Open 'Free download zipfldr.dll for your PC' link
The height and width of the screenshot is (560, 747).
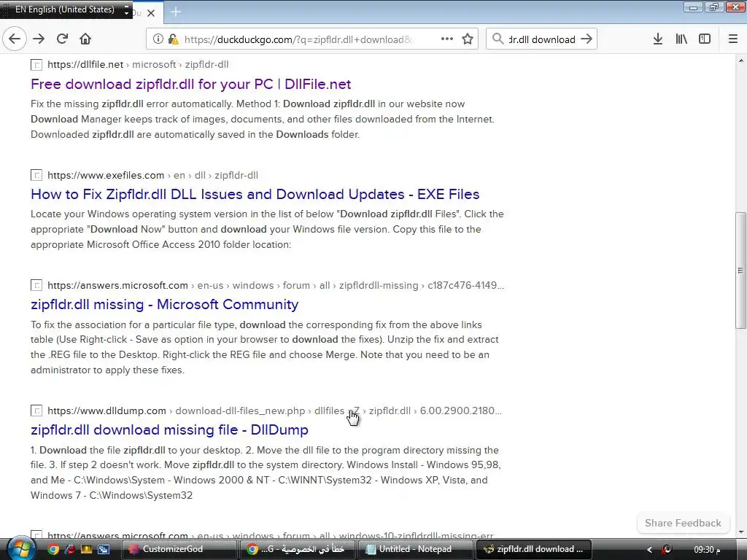(x=190, y=85)
